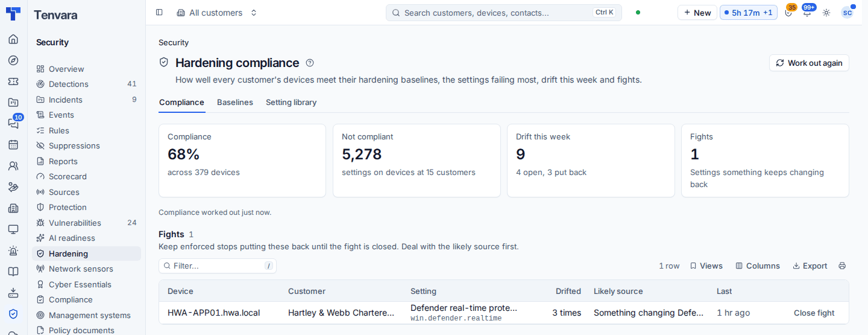Toggle the sidebar panel collapse icon
The height and width of the screenshot is (335, 868).
[159, 13]
